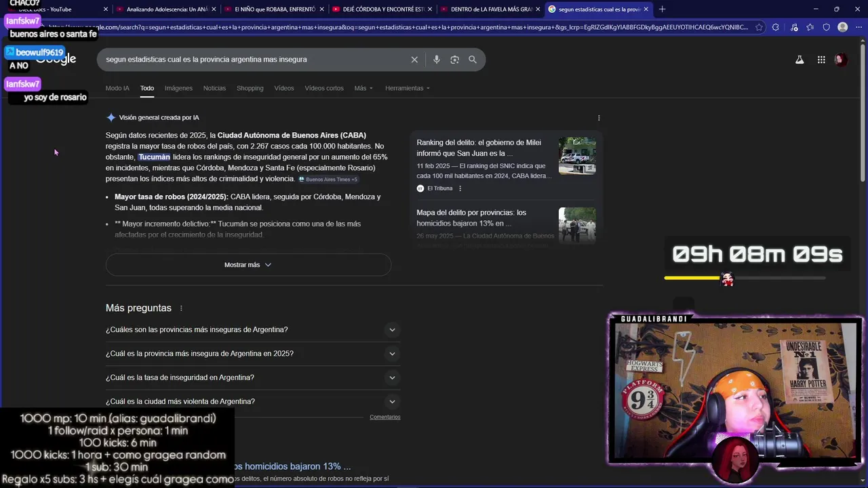
Task: Open the three-dot menu beside Más preguntas
Action: (181, 308)
